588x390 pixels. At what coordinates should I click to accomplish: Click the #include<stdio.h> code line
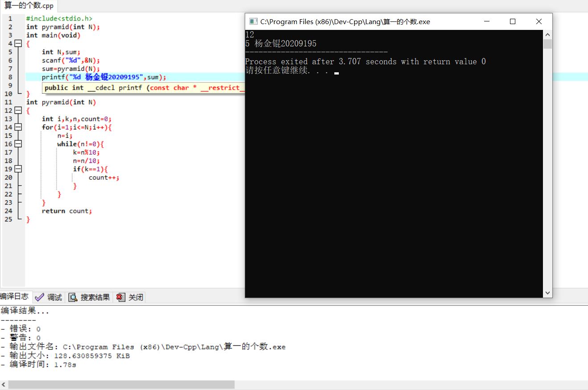click(x=59, y=19)
